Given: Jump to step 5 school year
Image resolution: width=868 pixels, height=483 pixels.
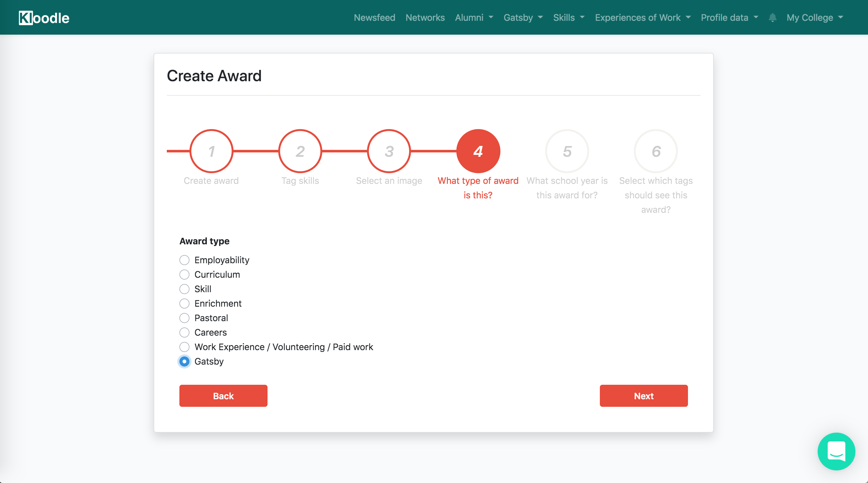Looking at the screenshot, I should point(567,151).
